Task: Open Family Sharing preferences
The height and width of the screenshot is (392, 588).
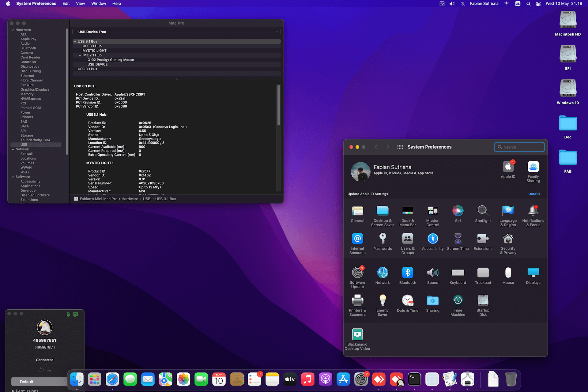Action: tap(533, 172)
